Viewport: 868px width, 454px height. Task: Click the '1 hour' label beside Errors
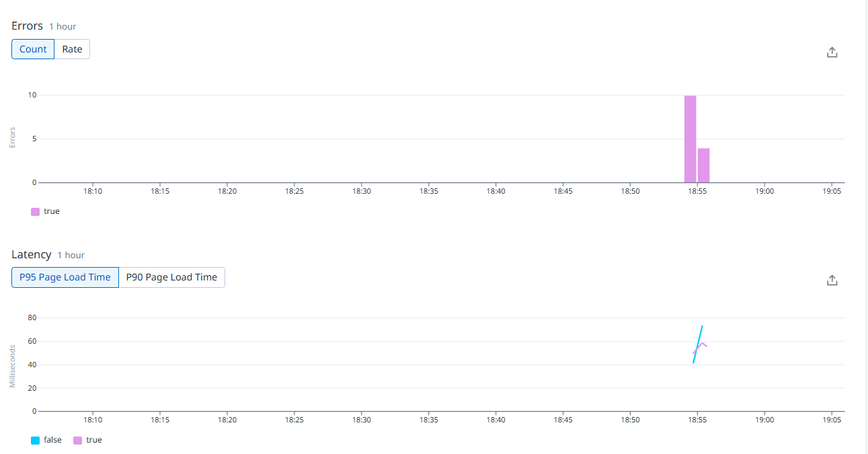pyautogui.click(x=63, y=26)
